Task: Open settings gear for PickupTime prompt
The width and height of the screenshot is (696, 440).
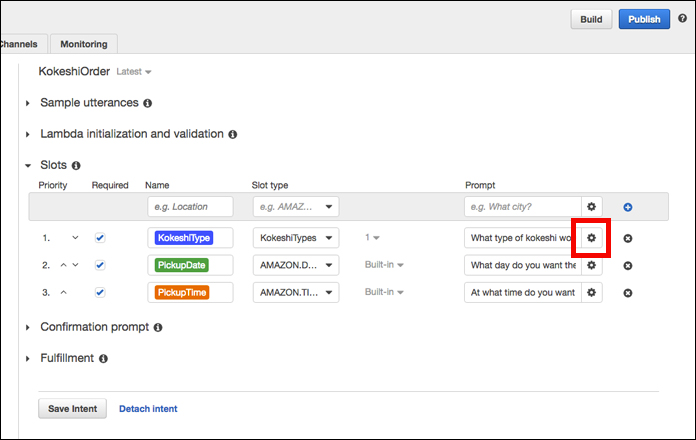Action: click(591, 292)
